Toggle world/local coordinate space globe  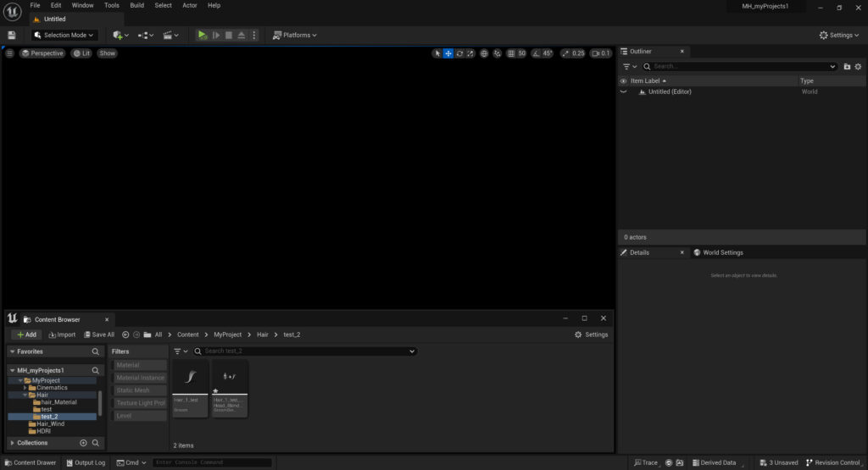[x=484, y=53]
